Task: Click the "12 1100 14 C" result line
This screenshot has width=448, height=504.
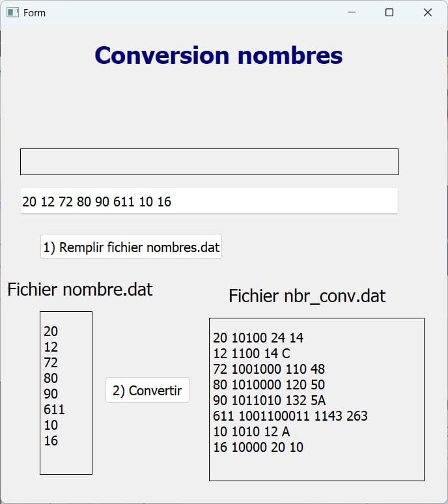Action: [251, 354]
